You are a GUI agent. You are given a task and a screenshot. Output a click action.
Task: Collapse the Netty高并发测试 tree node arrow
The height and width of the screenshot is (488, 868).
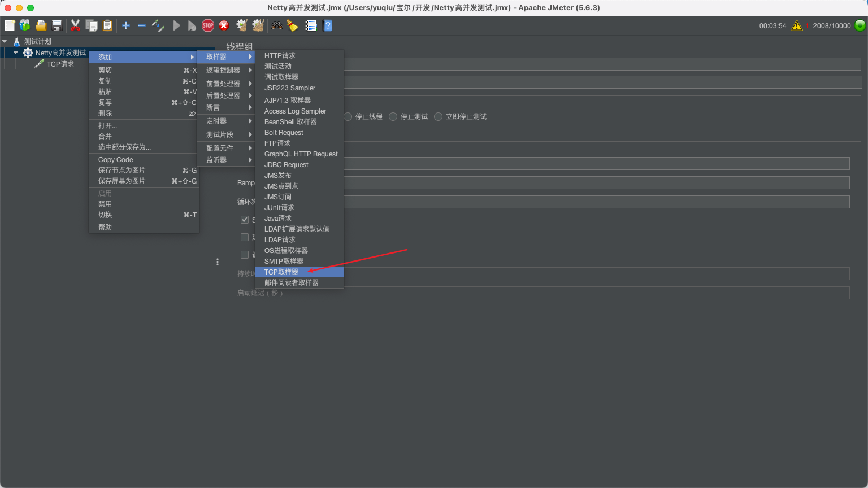16,53
